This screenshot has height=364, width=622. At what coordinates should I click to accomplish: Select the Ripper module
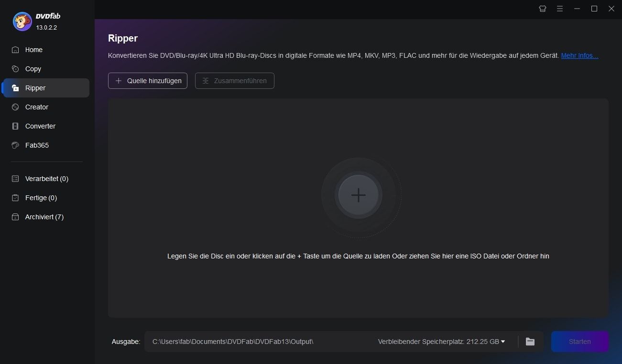click(x=46, y=88)
